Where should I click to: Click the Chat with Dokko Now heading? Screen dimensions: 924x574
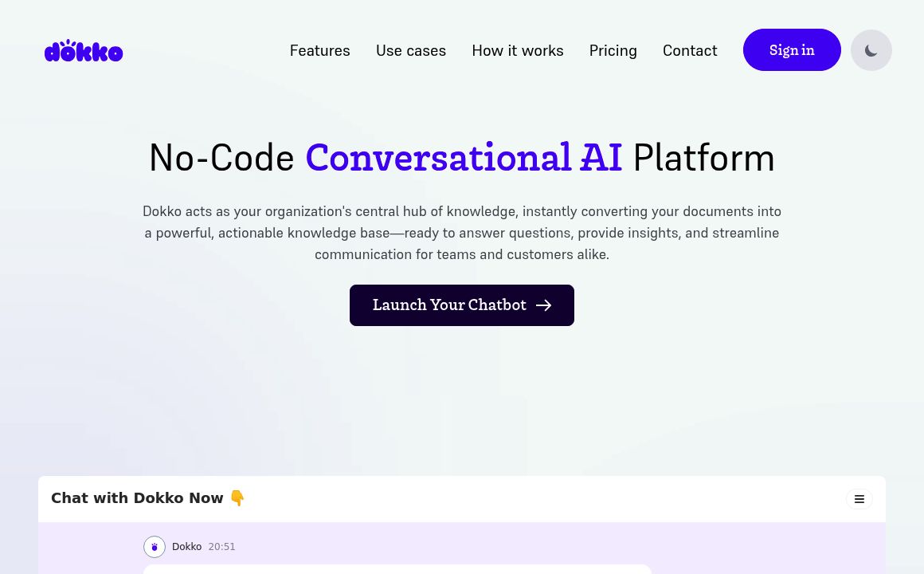pyautogui.click(x=137, y=498)
